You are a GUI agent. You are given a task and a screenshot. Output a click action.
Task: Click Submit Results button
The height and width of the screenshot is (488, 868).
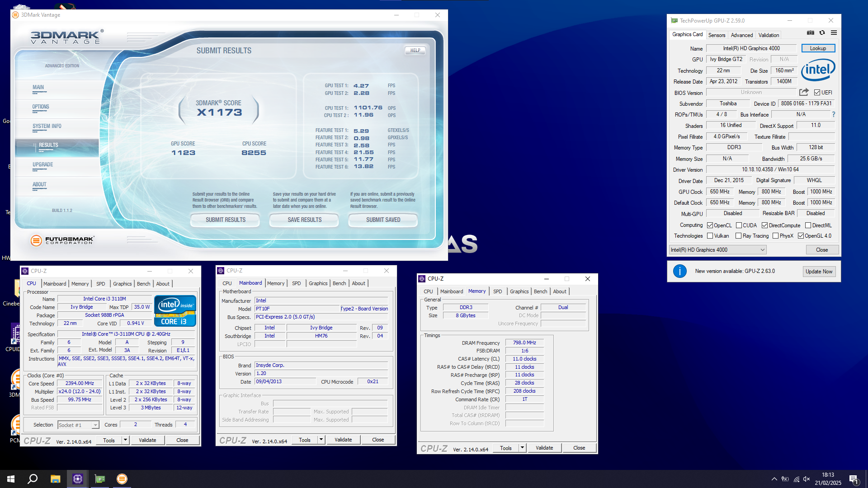coord(226,220)
